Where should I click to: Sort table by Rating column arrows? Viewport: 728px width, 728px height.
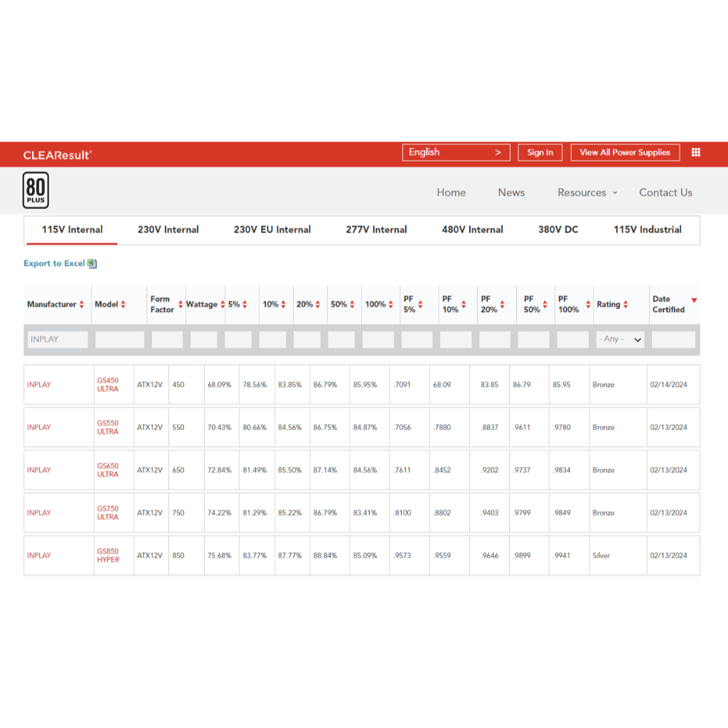[626, 304]
